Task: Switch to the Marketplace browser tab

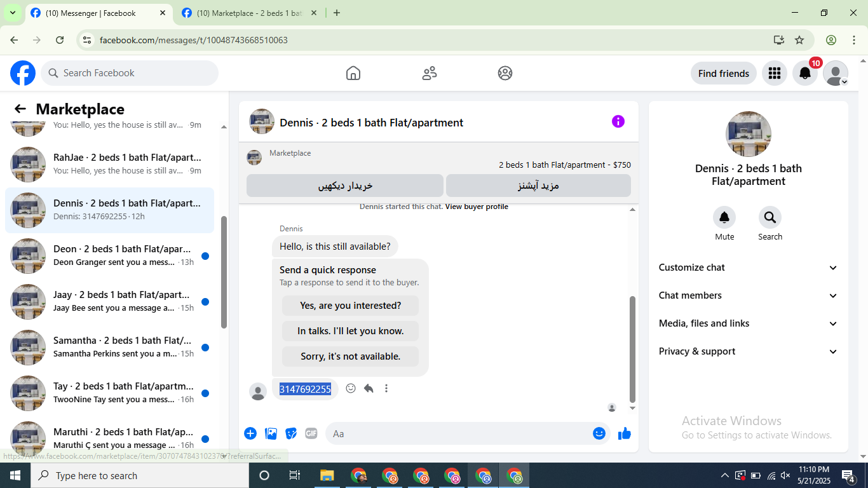Action: point(248,13)
